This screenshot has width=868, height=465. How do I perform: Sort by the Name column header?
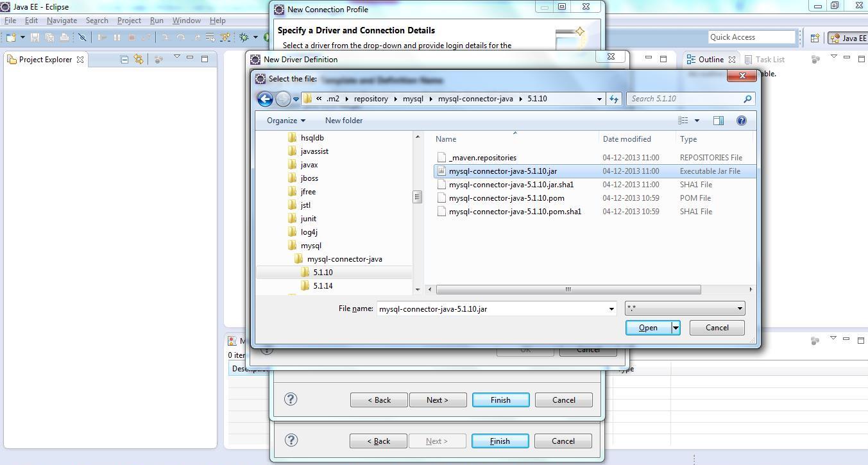(446, 139)
